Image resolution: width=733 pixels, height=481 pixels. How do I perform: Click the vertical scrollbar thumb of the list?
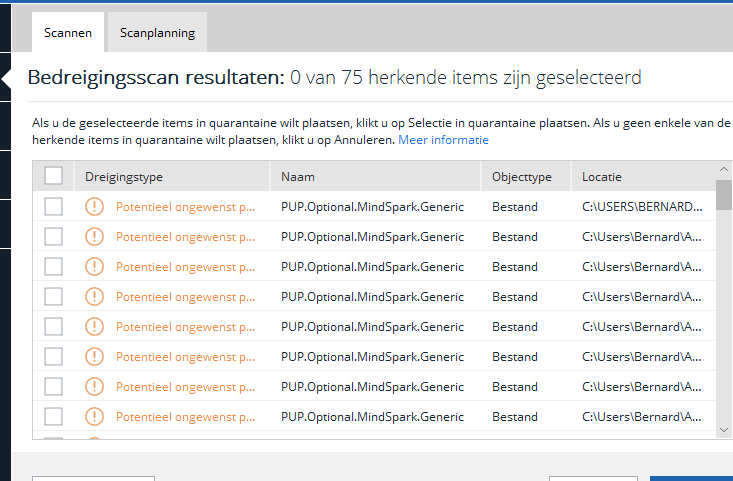[x=724, y=193]
